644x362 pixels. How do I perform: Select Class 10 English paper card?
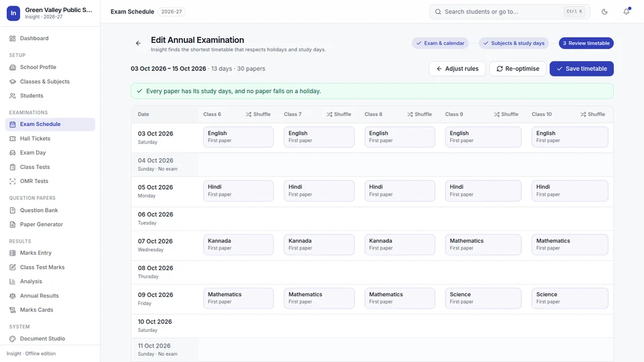570,137
